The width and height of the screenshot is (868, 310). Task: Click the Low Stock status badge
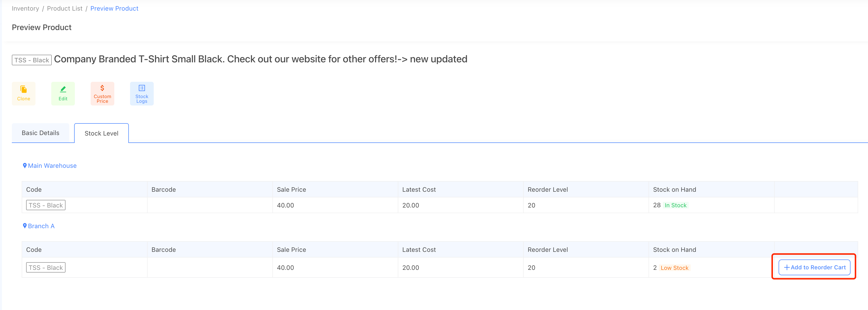(674, 268)
